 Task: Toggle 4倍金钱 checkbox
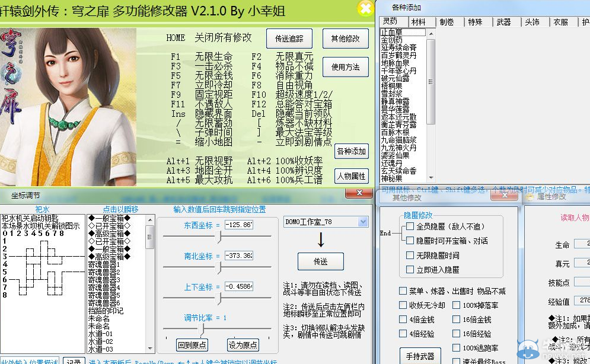click(x=403, y=320)
